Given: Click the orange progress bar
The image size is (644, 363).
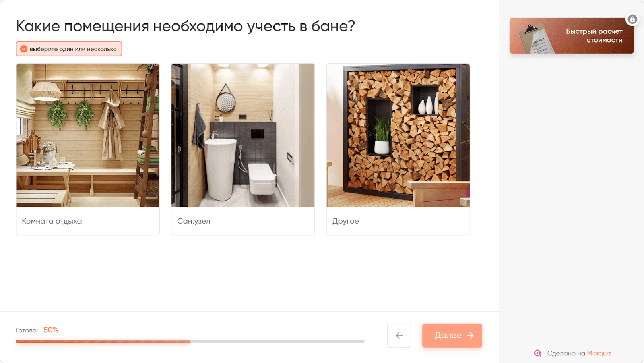Looking at the screenshot, I should coord(103,341).
